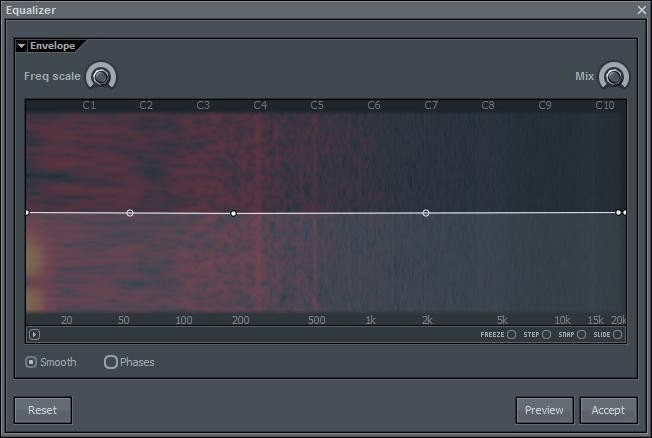Click the Accept button
Screen dimensions: 652x438
[x=608, y=410]
